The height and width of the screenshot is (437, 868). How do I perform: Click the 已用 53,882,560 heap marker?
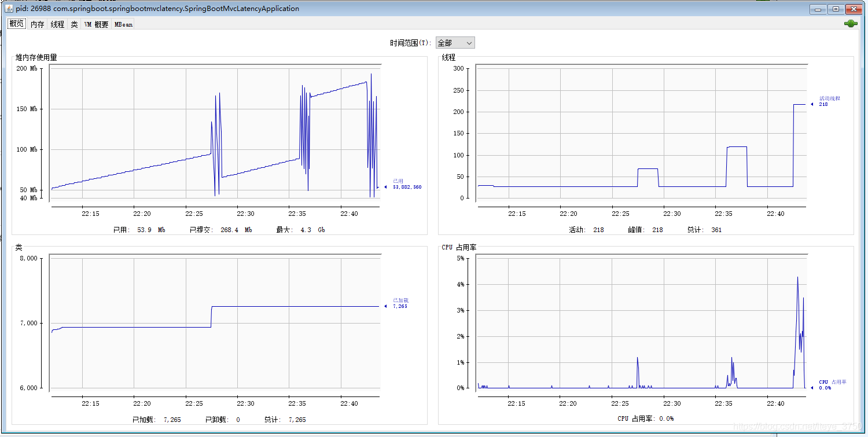403,184
